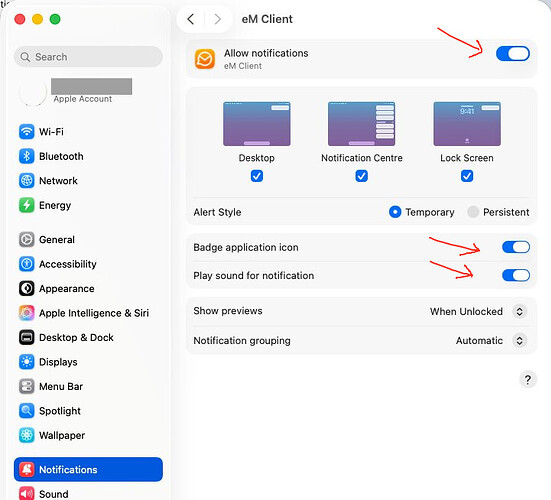
Task: Open Wi-Fi settings icon in sidebar
Action: pyautogui.click(x=27, y=132)
